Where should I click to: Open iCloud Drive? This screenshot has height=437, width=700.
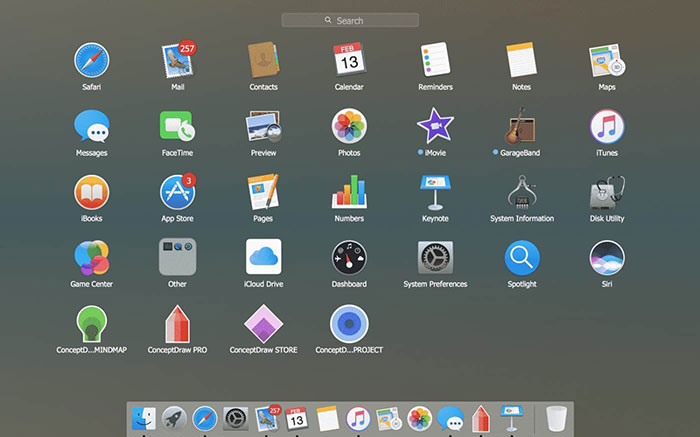coord(263,257)
